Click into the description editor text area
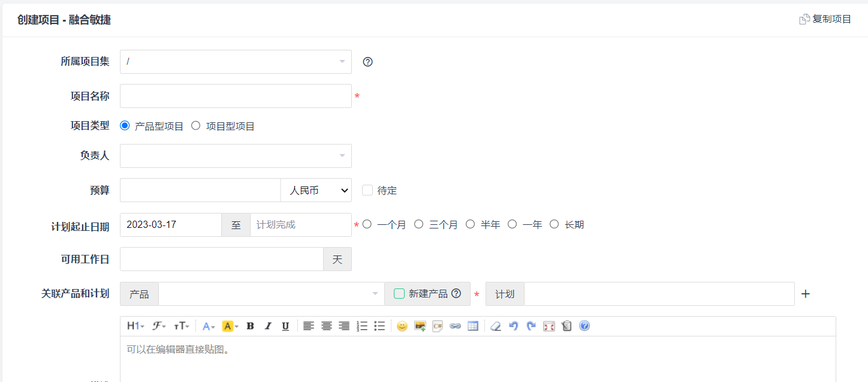This screenshot has width=868, height=382. 478,359
